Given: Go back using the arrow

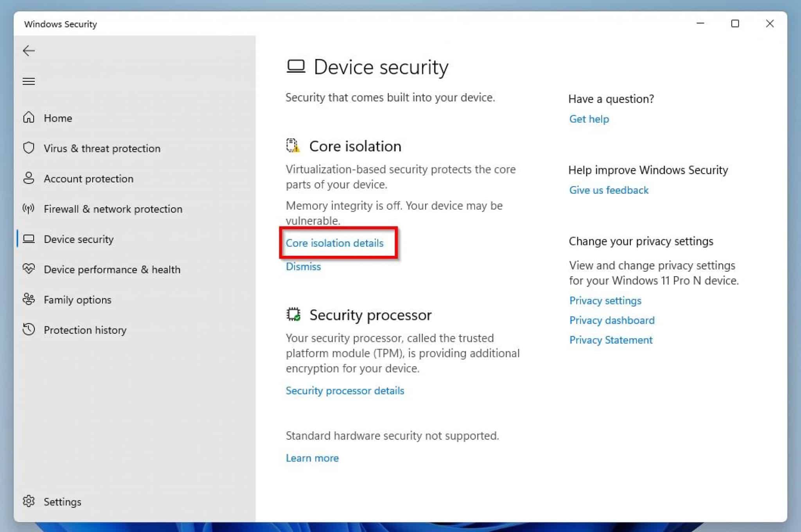Looking at the screenshot, I should click(x=29, y=50).
